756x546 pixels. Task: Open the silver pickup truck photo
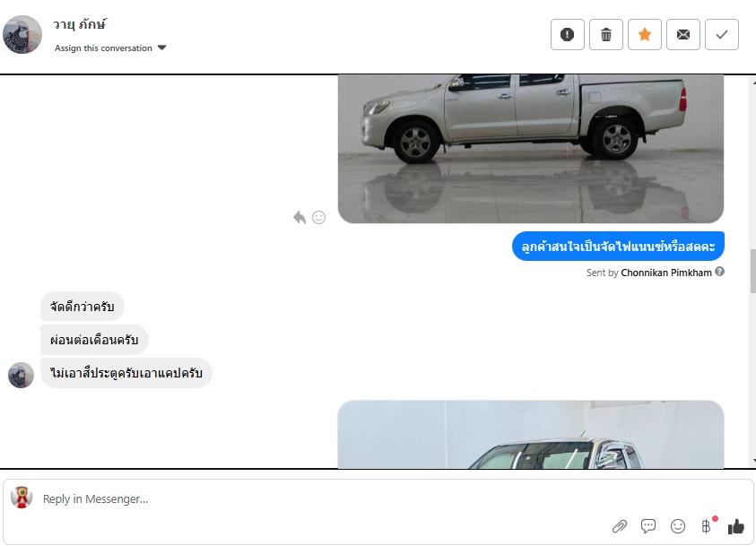531,149
